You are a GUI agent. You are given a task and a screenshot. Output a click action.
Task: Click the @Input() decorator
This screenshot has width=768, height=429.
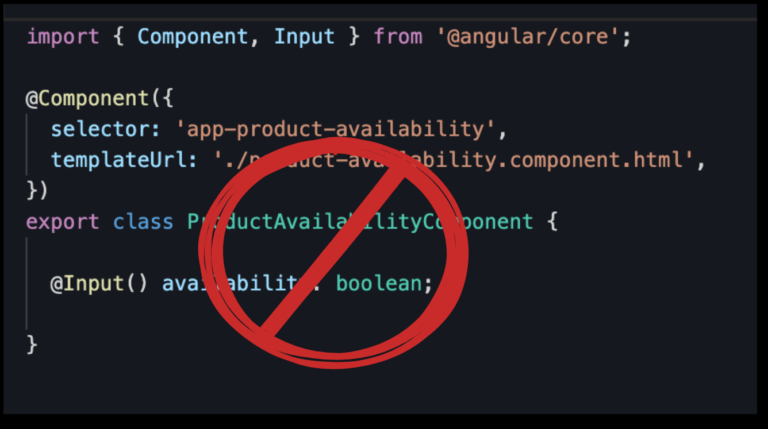click(x=99, y=284)
